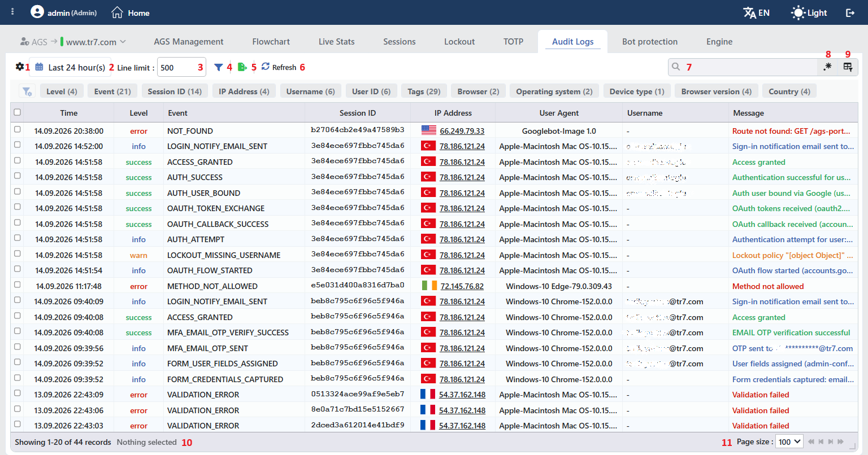Open IP address 72.145.76.82 link
The height and width of the screenshot is (455, 868).
pos(462,286)
